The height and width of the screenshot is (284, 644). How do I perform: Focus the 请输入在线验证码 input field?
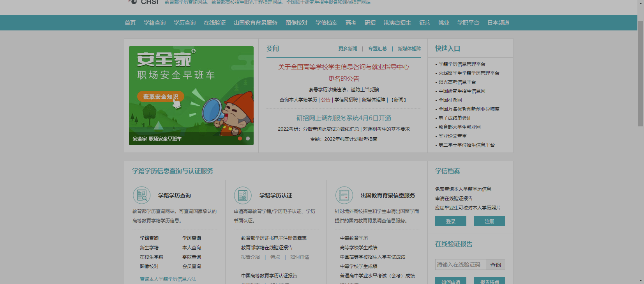[461, 264]
